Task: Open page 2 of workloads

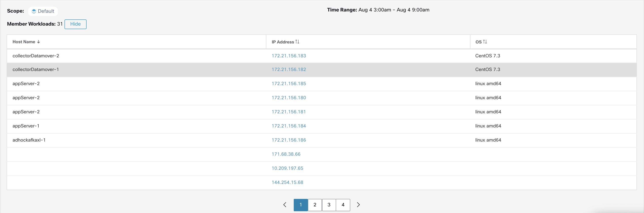Action: [315, 205]
